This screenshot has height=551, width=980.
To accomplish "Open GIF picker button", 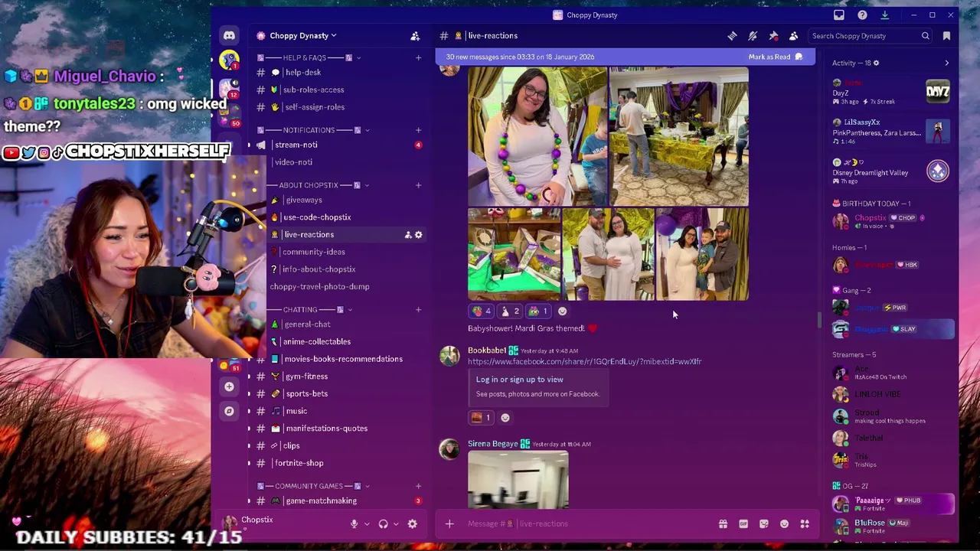I will tap(743, 524).
